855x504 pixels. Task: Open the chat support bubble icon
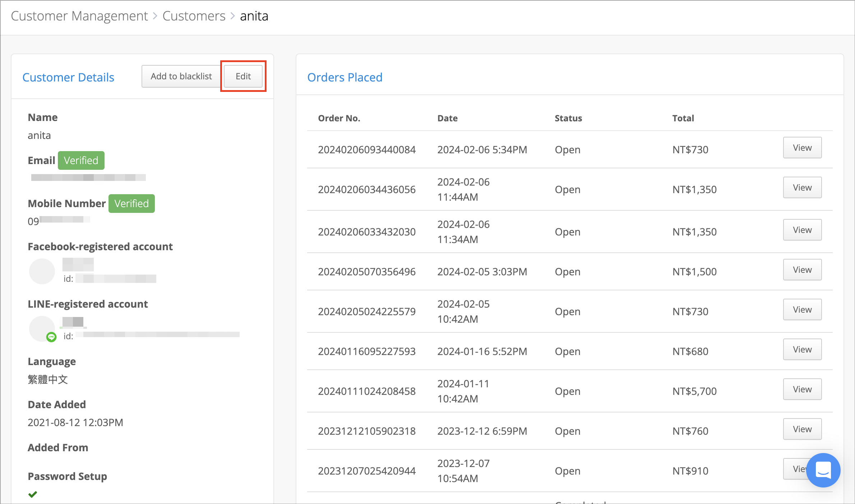coord(823,470)
